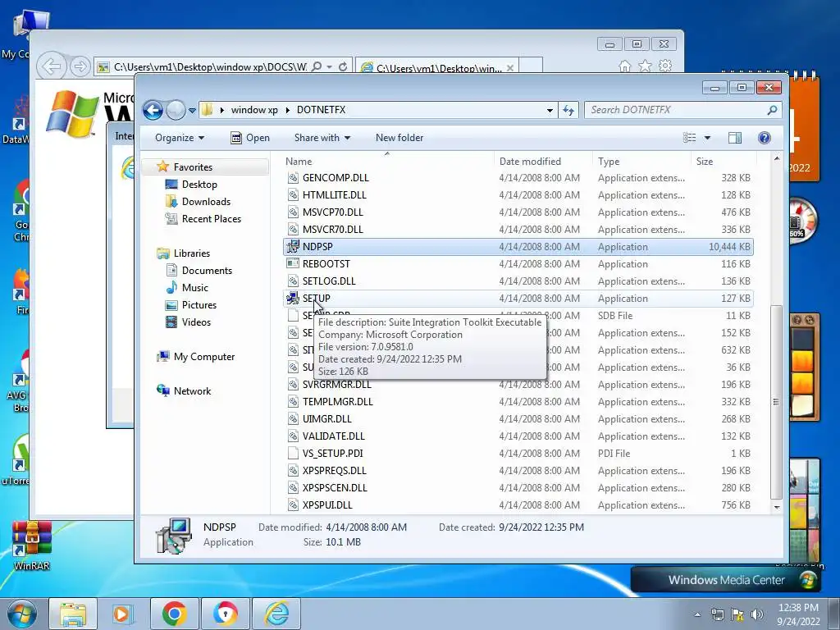Image resolution: width=840 pixels, height=630 pixels.
Task: Toggle the preview pane icon
Action: click(x=735, y=138)
